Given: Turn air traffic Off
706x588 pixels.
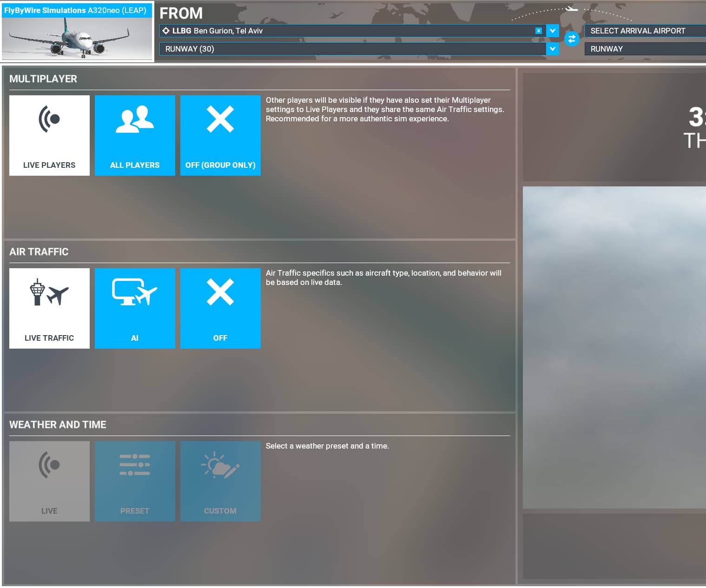Looking at the screenshot, I should click(x=220, y=308).
